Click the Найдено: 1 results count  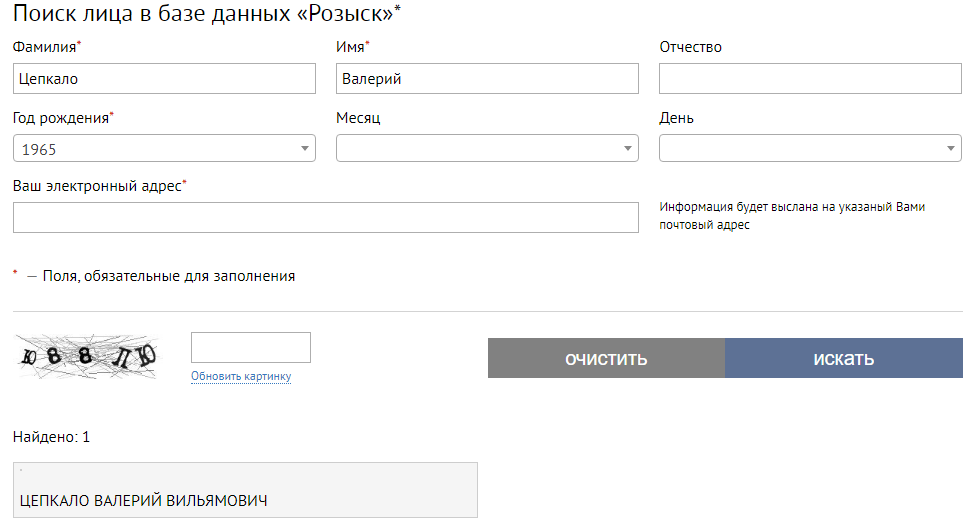coord(52,437)
